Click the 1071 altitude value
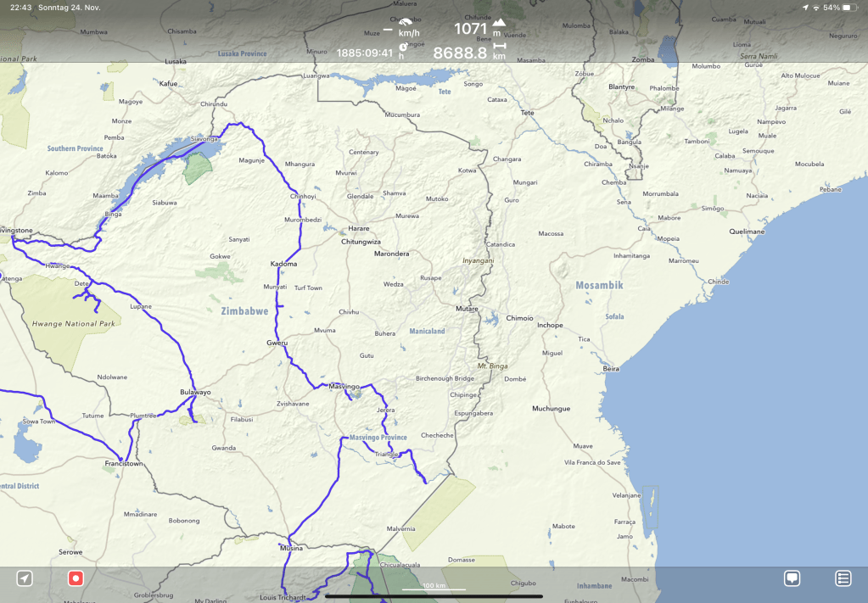Viewport: 868px width, 603px height. 470,29
